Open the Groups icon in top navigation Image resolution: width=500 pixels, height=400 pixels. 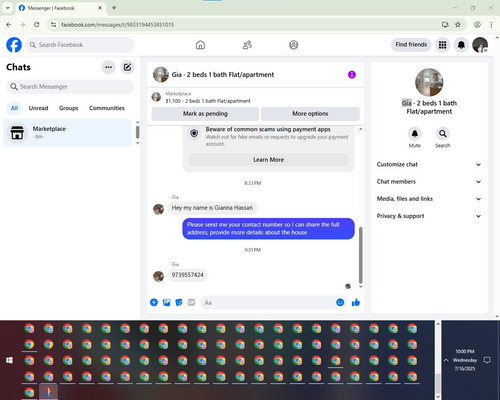click(294, 45)
